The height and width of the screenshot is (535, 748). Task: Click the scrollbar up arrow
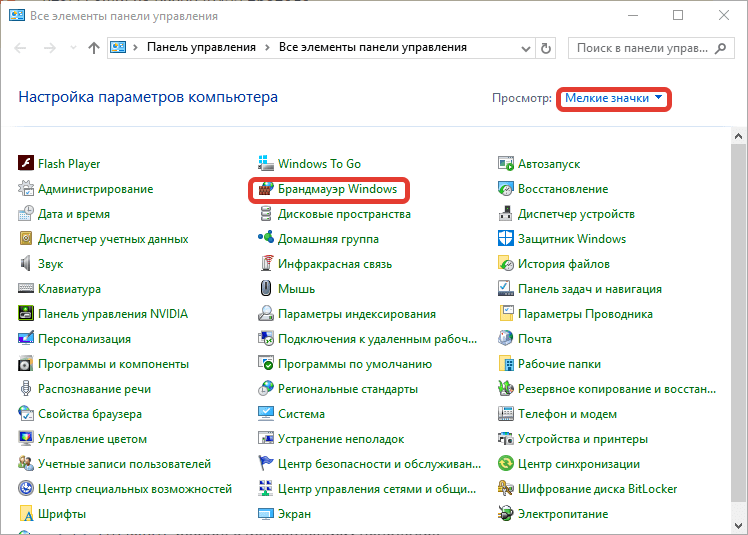(738, 136)
